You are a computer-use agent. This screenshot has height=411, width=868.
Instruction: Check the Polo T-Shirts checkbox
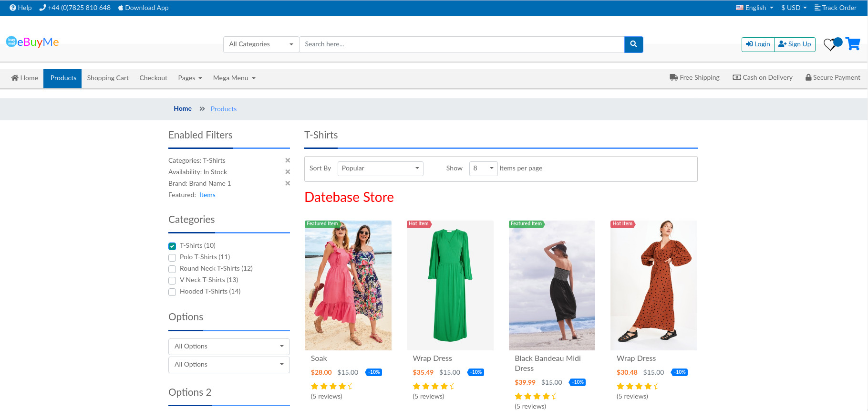tap(172, 258)
